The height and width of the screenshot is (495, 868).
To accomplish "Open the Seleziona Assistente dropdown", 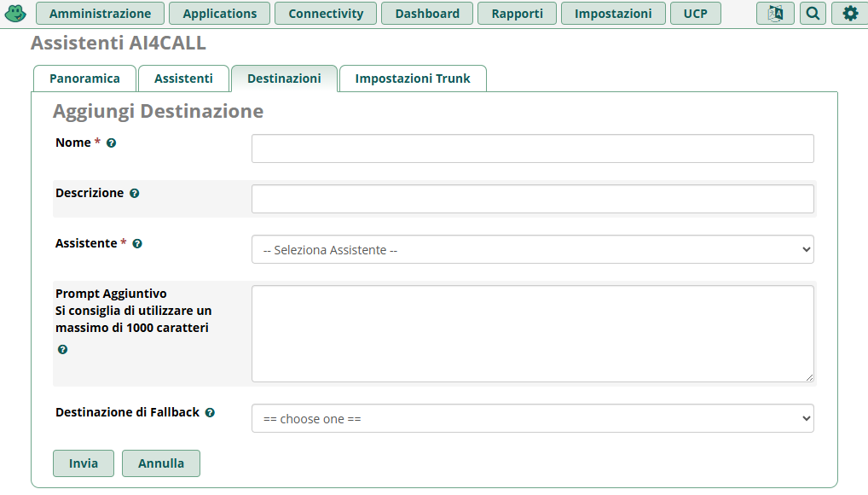I will [x=532, y=249].
